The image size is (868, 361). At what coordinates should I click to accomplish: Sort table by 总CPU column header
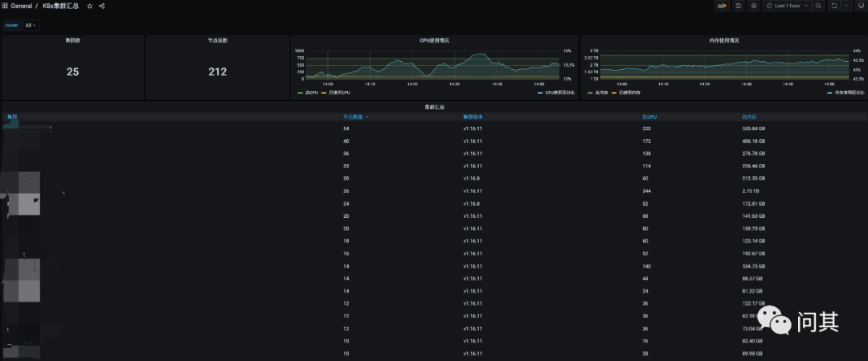point(649,117)
